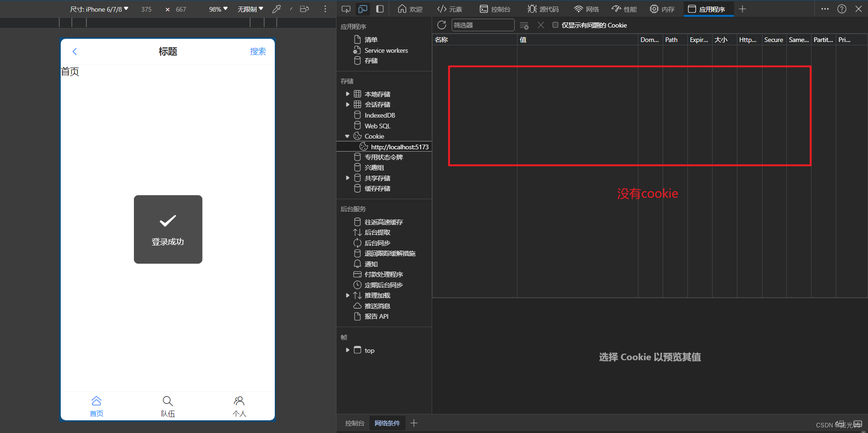Sort cookies by Path column header
The height and width of the screenshot is (433, 868).
[x=675, y=40]
